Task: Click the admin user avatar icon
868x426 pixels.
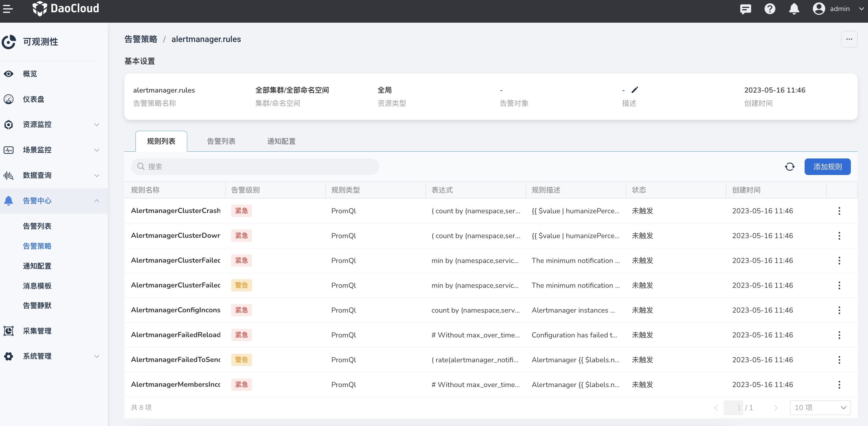Action: [x=819, y=9]
